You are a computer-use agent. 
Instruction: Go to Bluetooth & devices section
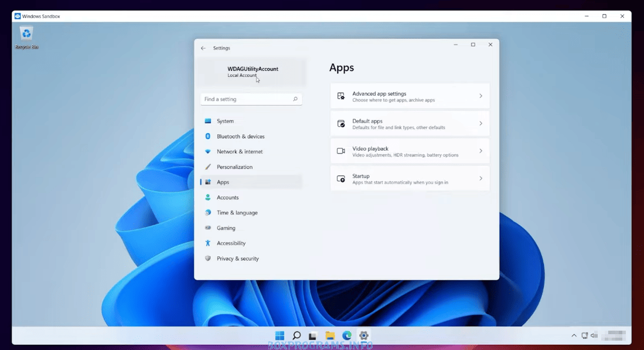(x=240, y=136)
